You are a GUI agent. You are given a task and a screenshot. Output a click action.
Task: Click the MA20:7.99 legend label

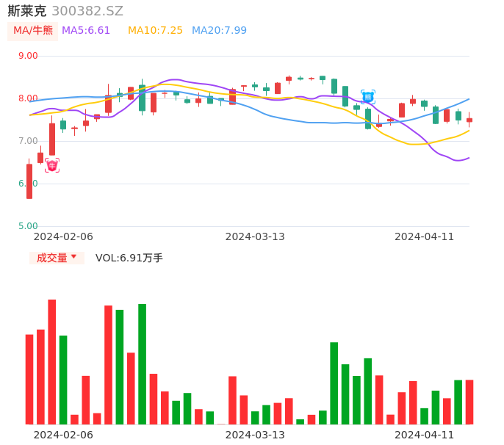[219, 31]
